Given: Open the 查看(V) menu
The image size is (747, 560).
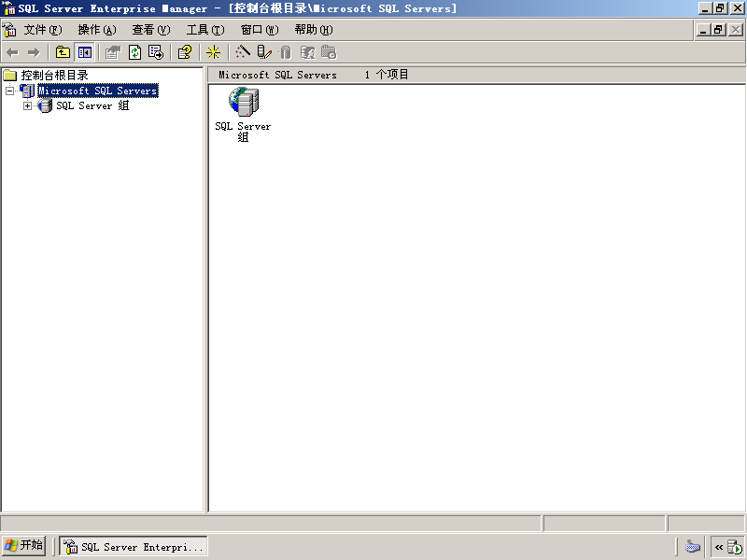Looking at the screenshot, I should [151, 30].
